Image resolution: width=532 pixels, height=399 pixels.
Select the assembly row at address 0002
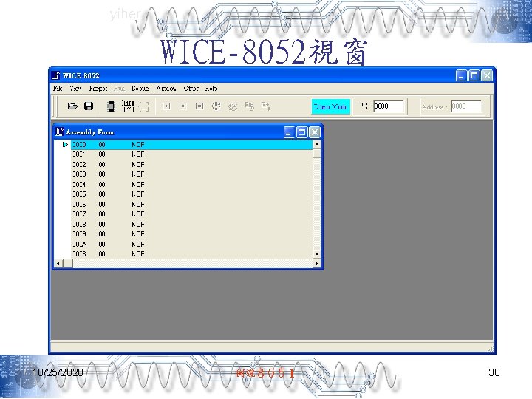(x=191, y=164)
